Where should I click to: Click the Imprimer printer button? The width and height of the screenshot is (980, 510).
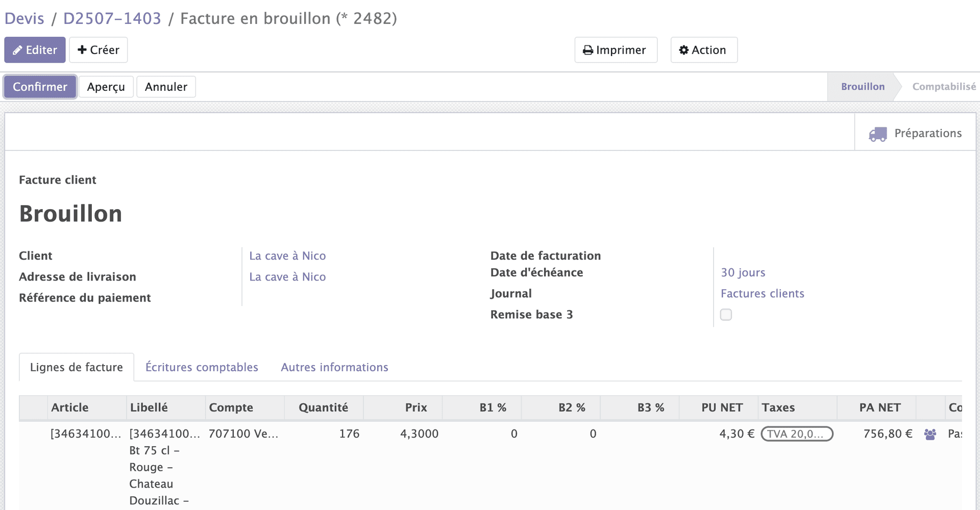coord(615,50)
